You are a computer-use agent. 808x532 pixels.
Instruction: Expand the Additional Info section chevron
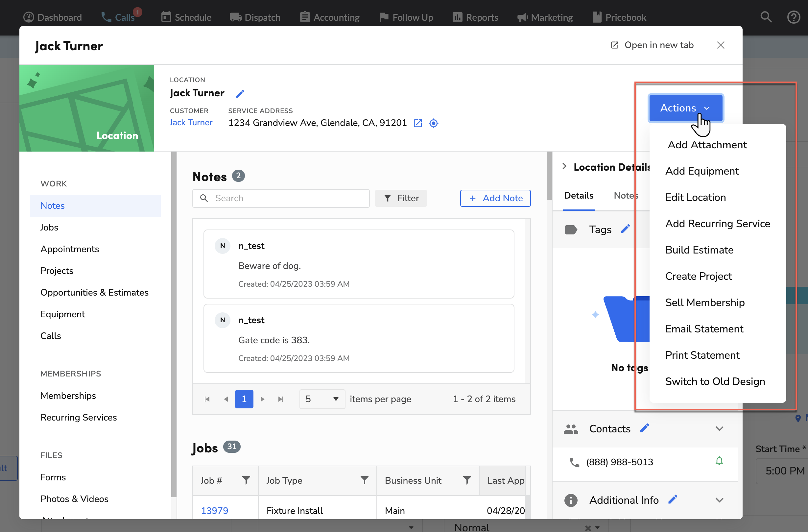click(720, 500)
